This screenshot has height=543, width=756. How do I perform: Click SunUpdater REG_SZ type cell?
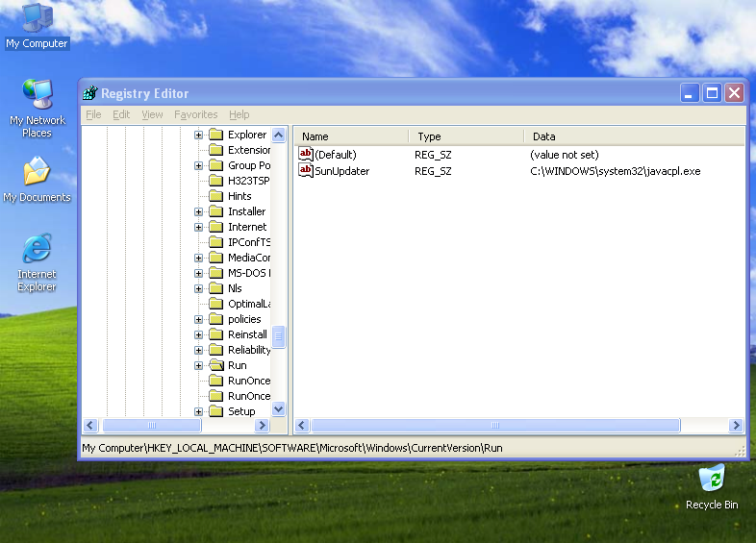pos(433,171)
